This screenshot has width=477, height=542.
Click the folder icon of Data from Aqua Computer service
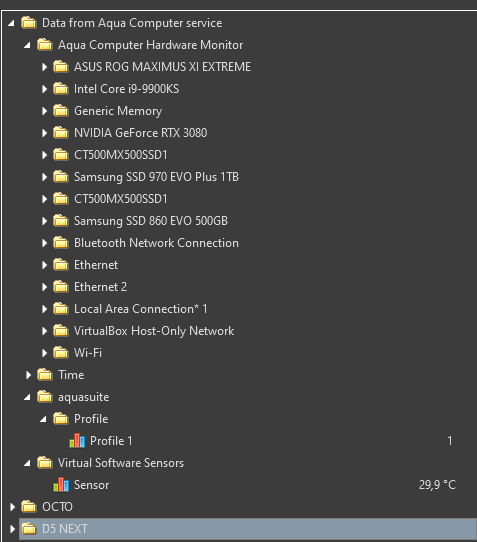29,23
